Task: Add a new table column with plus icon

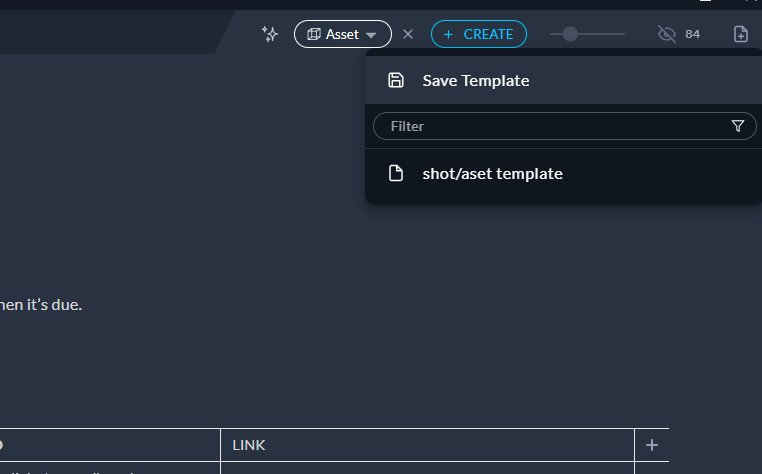Action: (x=652, y=444)
